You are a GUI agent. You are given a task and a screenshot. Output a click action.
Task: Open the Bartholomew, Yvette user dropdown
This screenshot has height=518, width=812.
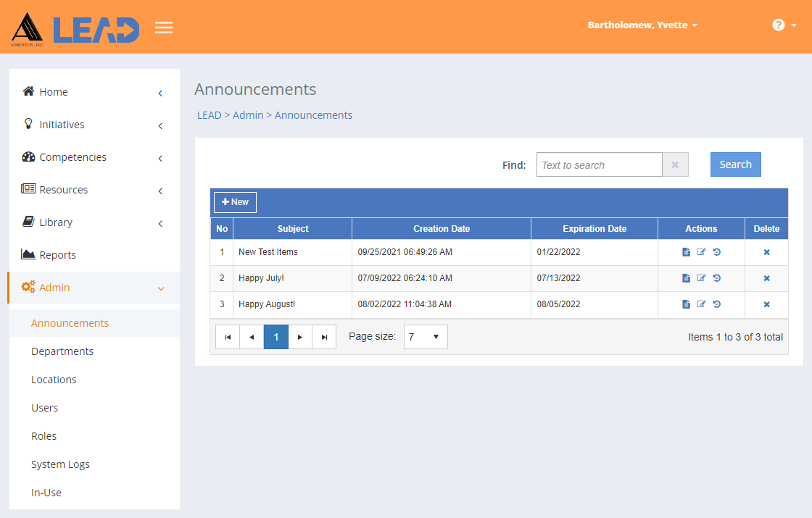pos(642,25)
